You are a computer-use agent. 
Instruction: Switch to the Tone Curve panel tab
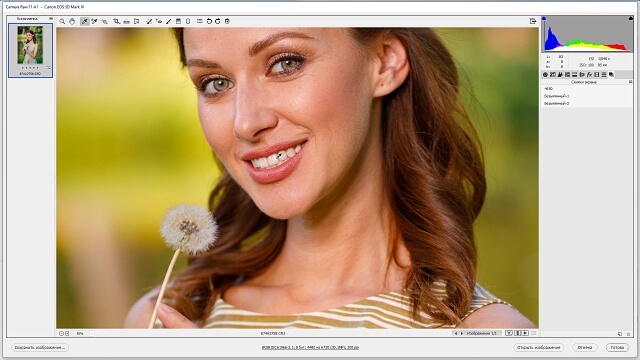[x=553, y=75]
